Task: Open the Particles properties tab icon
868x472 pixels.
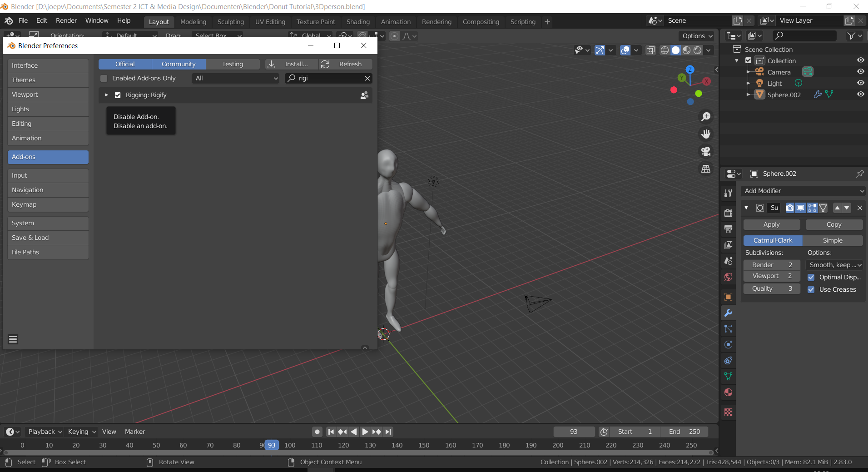Action: [x=728, y=329]
